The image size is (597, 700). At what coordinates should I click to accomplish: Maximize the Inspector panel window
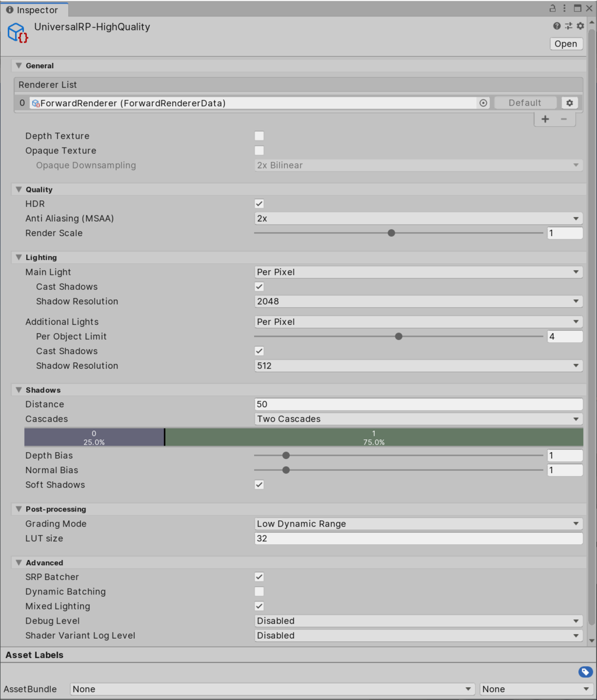(577, 9)
